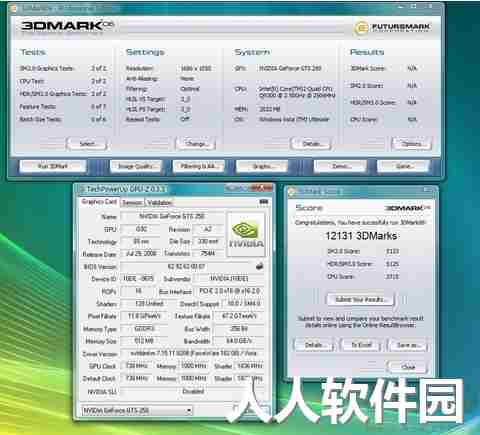
Task: Click Submit Your Results... in Score window
Action: point(360,299)
